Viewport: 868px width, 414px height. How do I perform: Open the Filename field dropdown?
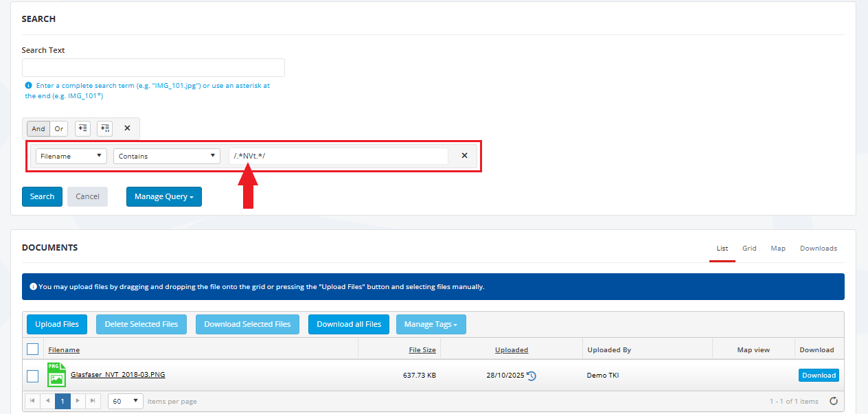71,156
